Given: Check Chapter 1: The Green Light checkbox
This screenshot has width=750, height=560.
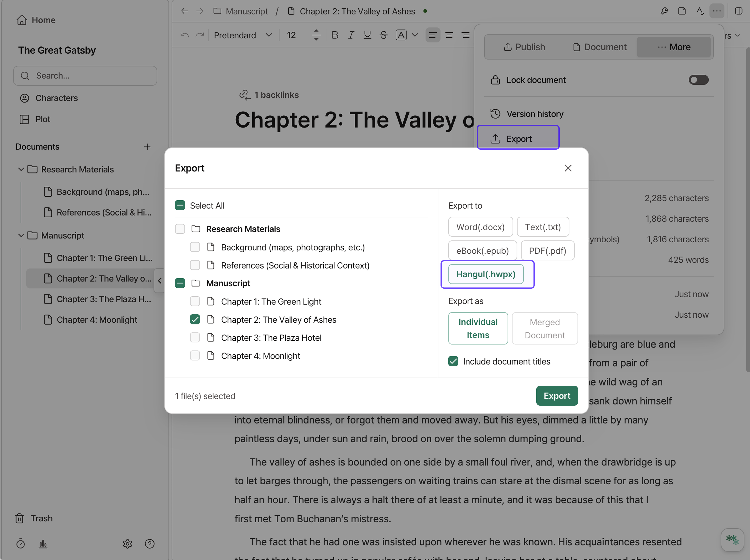Looking at the screenshot, I should pyautogui.click(x=195, y=301).
